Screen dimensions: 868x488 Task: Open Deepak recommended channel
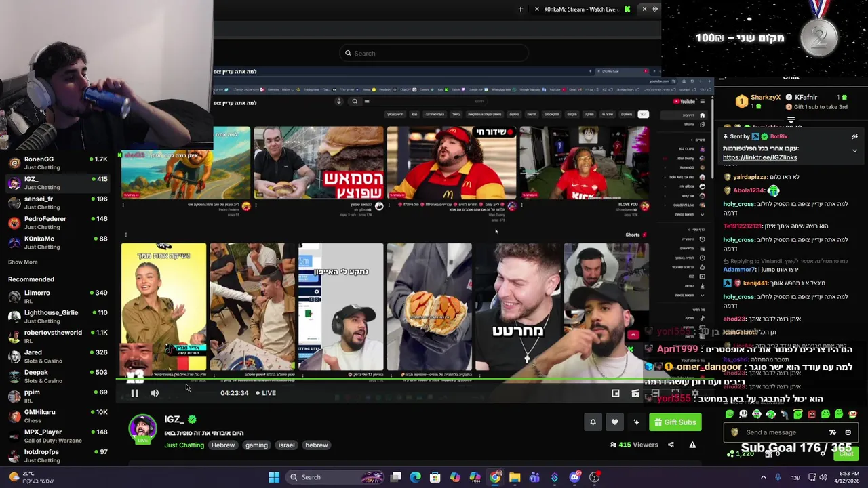pos(58,375)
